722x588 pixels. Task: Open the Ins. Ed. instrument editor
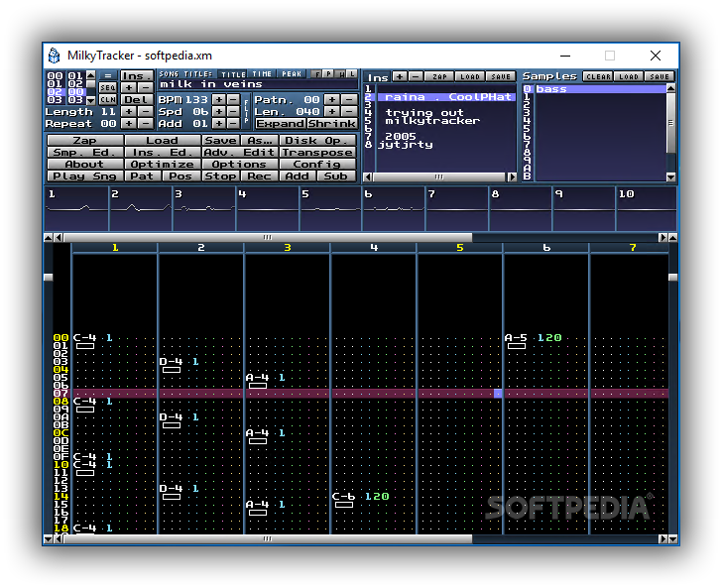click(162, 153)
